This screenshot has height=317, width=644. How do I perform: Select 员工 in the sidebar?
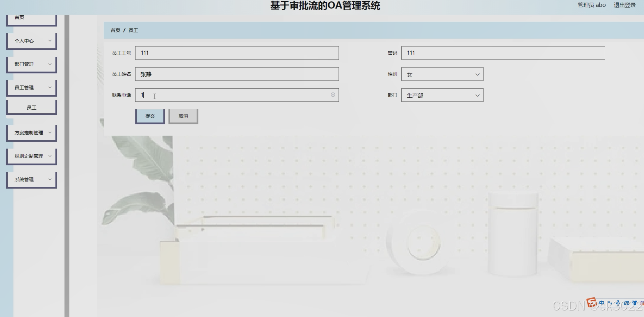(31, 107)
